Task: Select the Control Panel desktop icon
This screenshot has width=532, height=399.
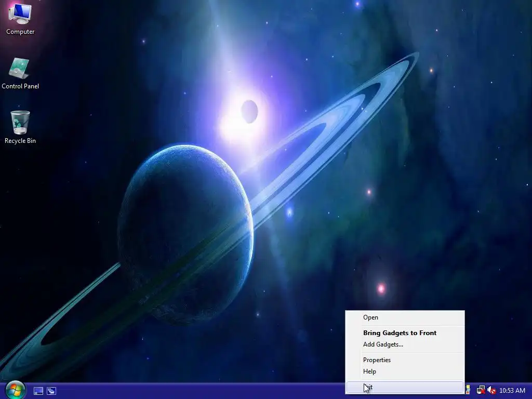Action: [x=20, y=73]
